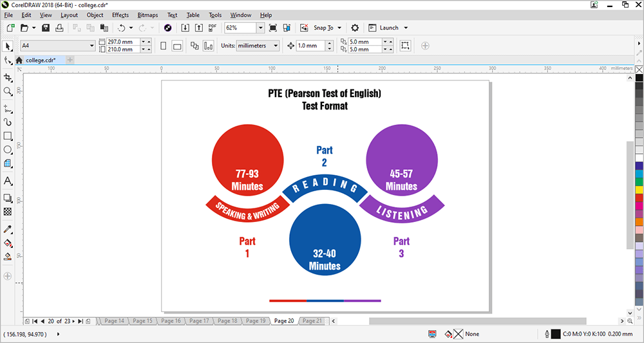Choose the Crop tool

[7, 77]
